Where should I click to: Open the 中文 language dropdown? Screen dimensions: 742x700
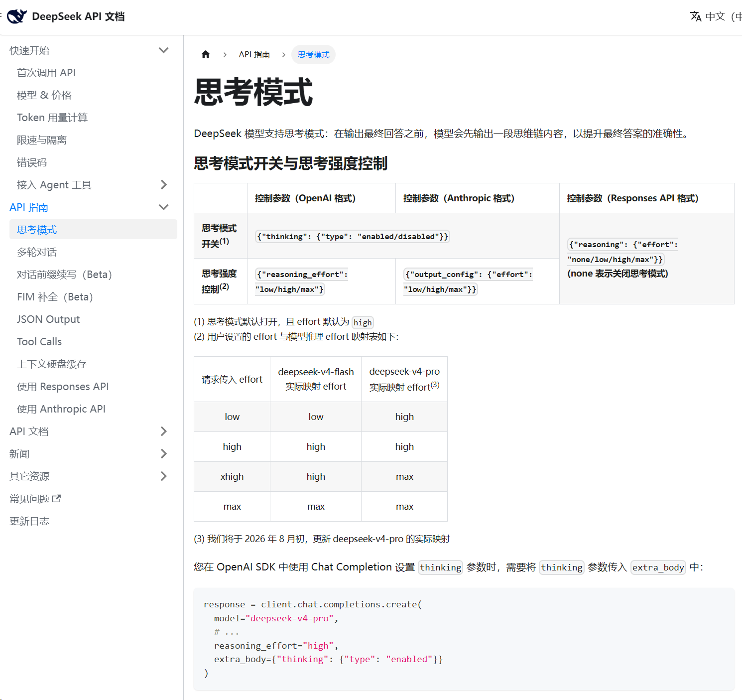[x=716, y=16]
